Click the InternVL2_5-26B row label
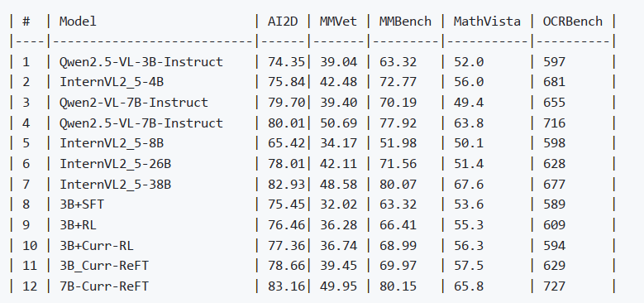Viewport: 644px width, 303px height. coord(116,164)
